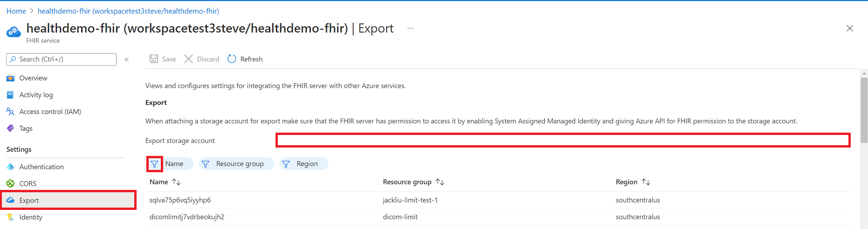Click the Refresh icon in toolbar
Image resolution: width=868 pixels, height=229 pixels.
(232, 59)
